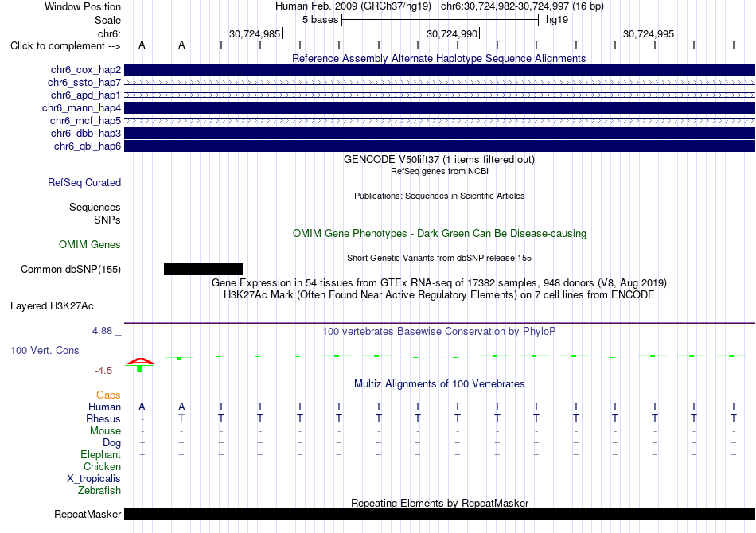Click the GTEx Gene Expression track title

(x=439, y=283)
